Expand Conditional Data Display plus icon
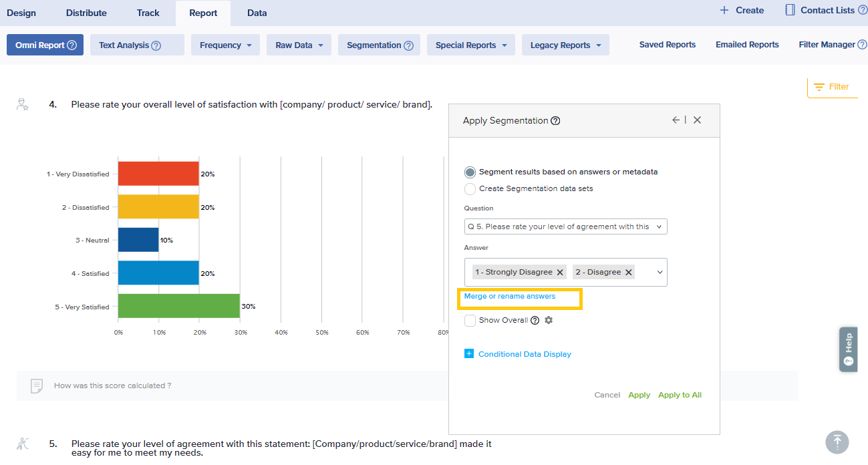The width and height of the screenshot is (868, 465). point(468,354)
